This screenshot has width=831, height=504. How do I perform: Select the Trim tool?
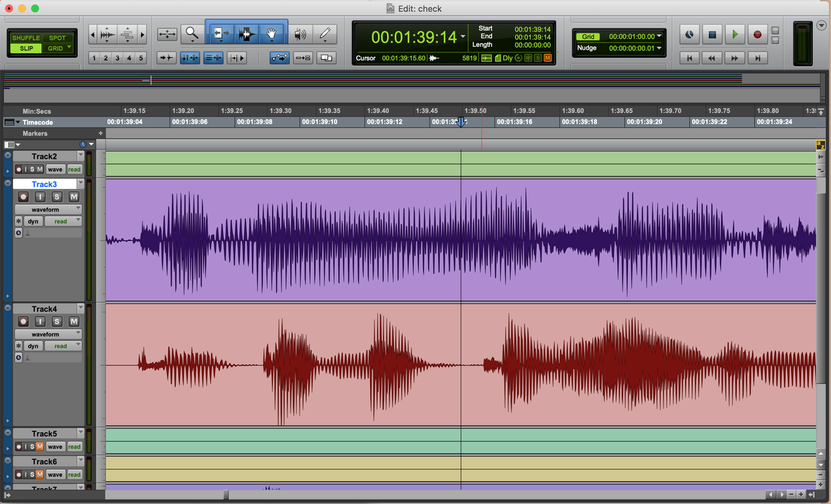coord(221,33)
